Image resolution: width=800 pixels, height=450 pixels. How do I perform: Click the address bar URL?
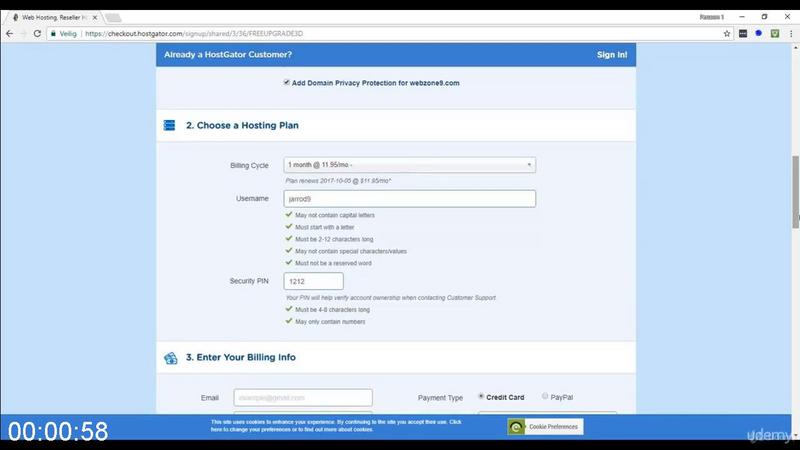tap(194, 34)
